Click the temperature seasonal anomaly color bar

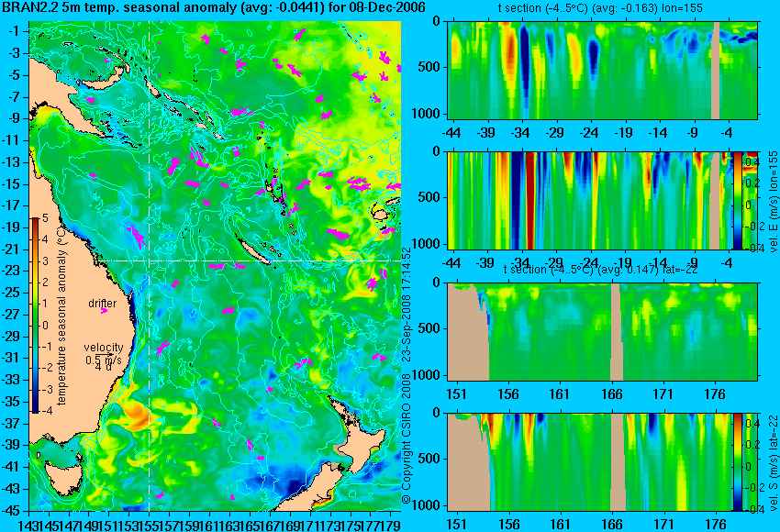pos(35,316)
